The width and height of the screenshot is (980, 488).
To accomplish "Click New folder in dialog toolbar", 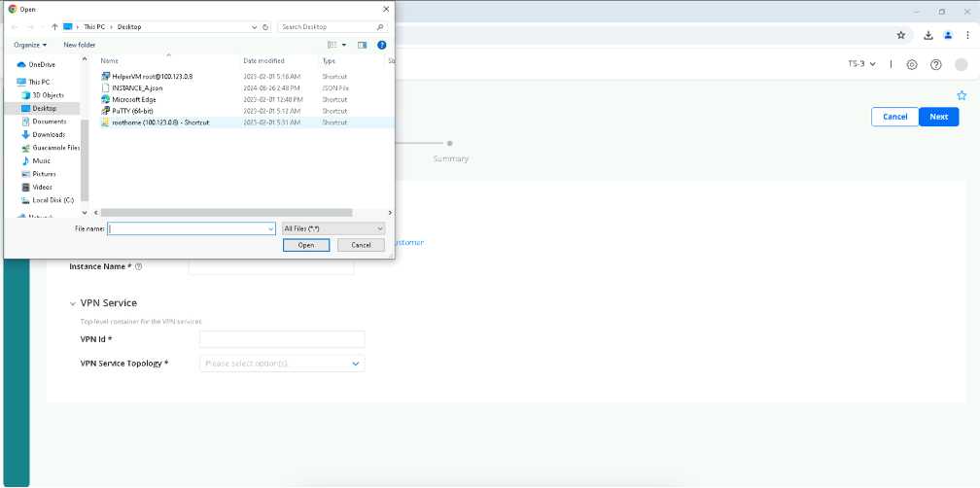I will [80, 45].
